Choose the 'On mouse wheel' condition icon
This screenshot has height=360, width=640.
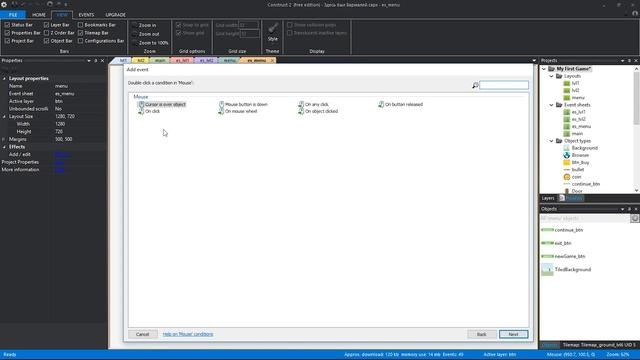[221, 111]
